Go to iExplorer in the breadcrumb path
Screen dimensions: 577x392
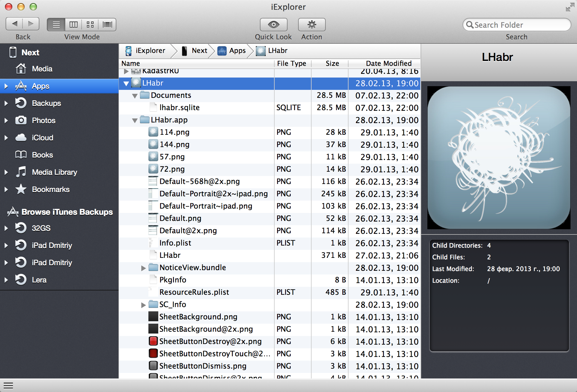pos(145,51)
